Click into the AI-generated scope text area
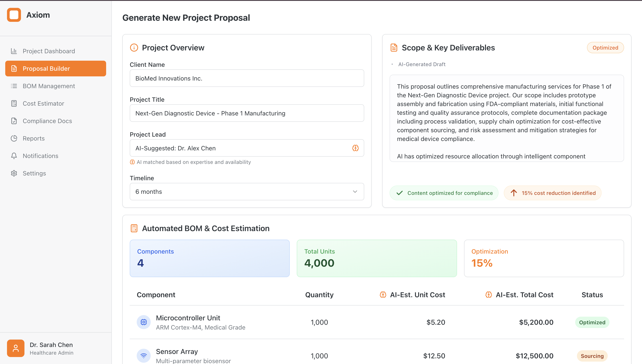The height and width of the screenshot is (364, 642). tap(507, 118)
